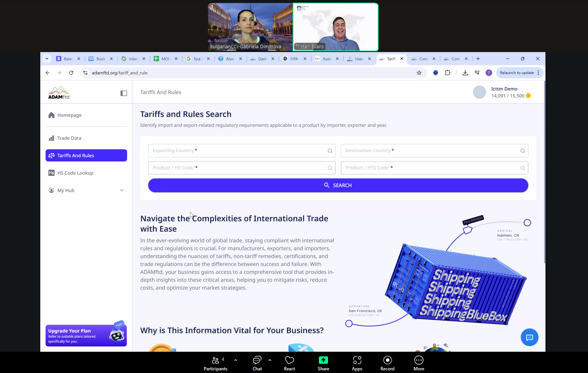Open browser downloads
The width and height of the screenshot is (588, 373).
(465, 73)
